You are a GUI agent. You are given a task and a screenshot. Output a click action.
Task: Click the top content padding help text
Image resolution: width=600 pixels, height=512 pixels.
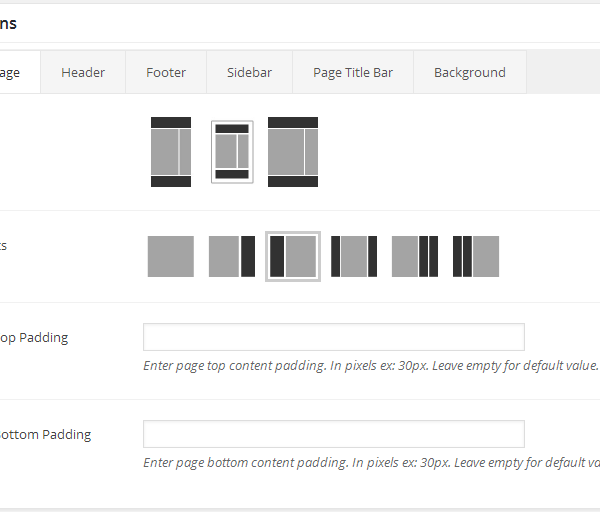(370, 366)
